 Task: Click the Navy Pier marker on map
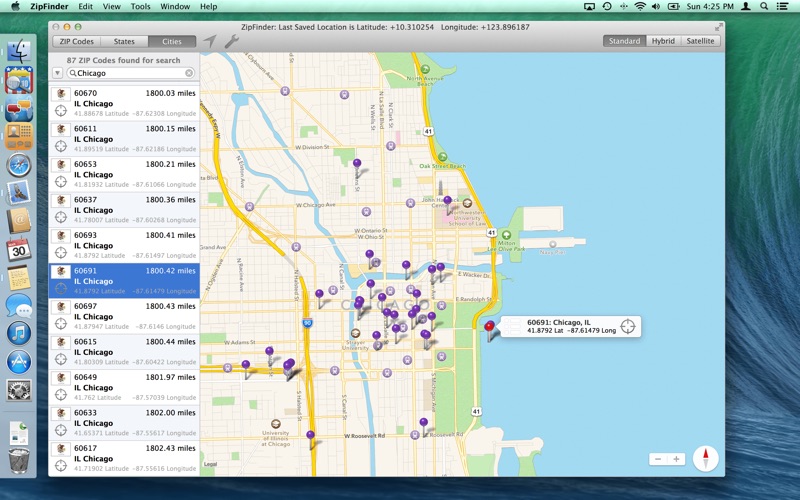(553, 244)
